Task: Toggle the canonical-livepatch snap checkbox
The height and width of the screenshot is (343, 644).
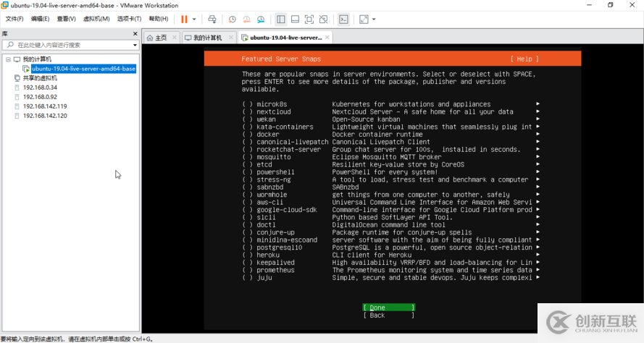Action: click(x=248, y=142)
